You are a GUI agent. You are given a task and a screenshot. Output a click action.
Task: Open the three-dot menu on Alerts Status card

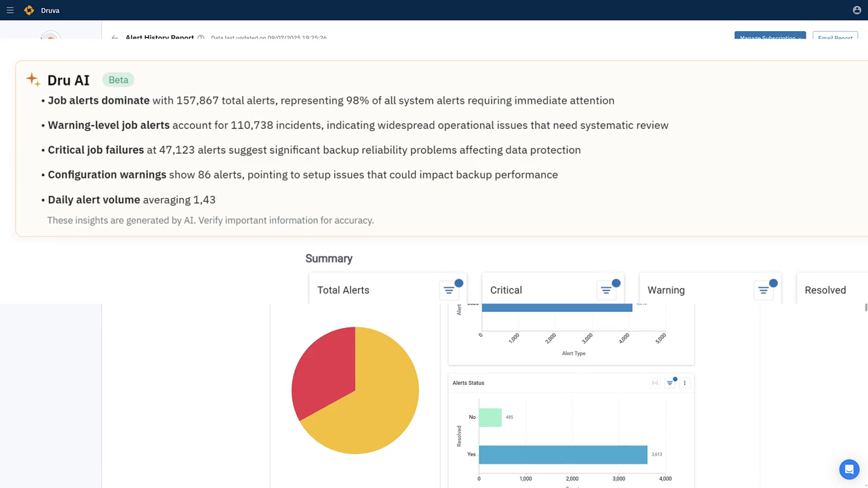(684, 382)
